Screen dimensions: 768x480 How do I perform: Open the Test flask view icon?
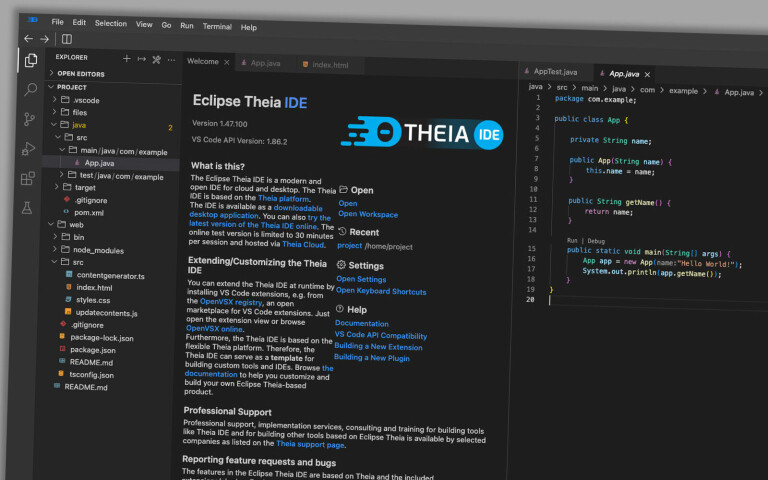(27, 208)
